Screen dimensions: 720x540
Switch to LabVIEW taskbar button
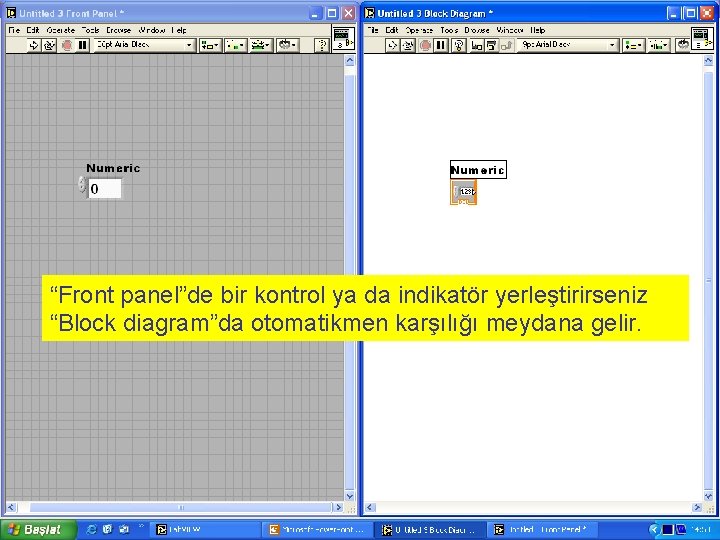205,530
